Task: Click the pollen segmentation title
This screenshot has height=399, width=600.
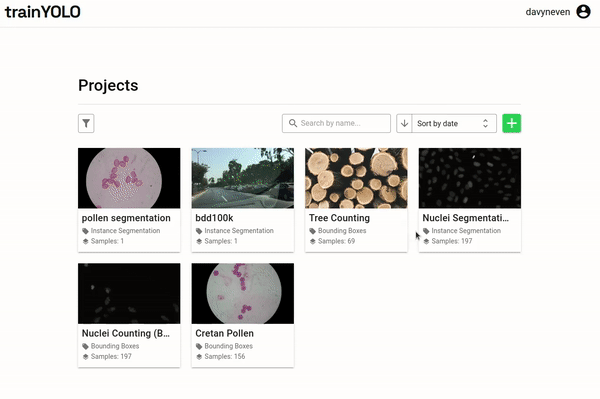Action: click(126, 218)
